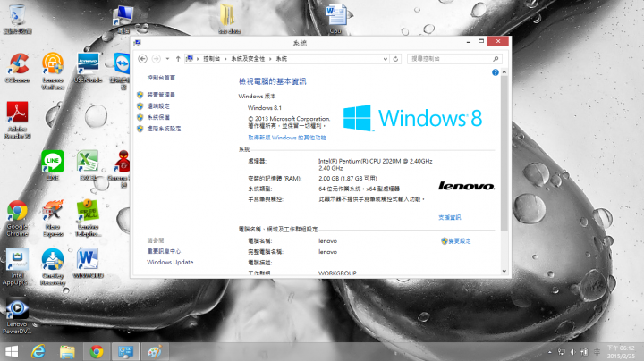Click 'Windows 8.1' edition text

[x=265, y=108]
